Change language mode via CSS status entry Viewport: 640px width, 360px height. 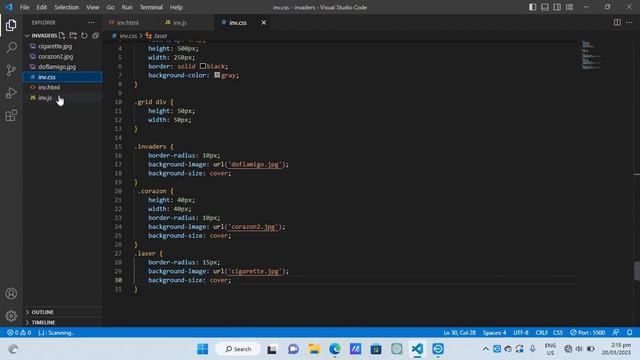(x=558, y=333)
